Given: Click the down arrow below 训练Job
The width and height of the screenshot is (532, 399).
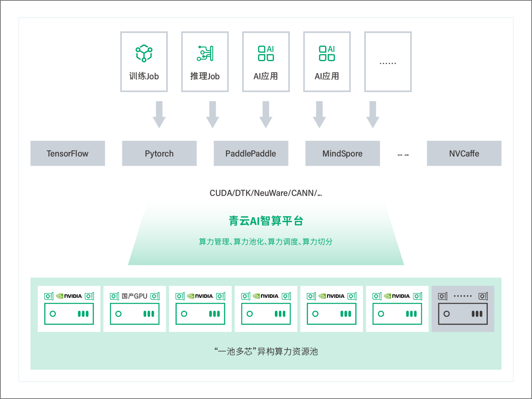Looking at the screenshot, I should (x=159, y=115).
